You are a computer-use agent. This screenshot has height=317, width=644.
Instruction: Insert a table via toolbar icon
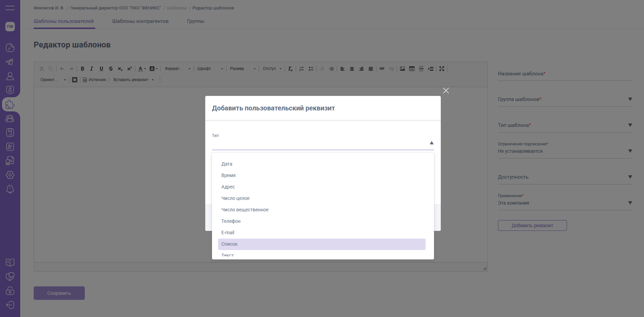(x=412, y=69)
